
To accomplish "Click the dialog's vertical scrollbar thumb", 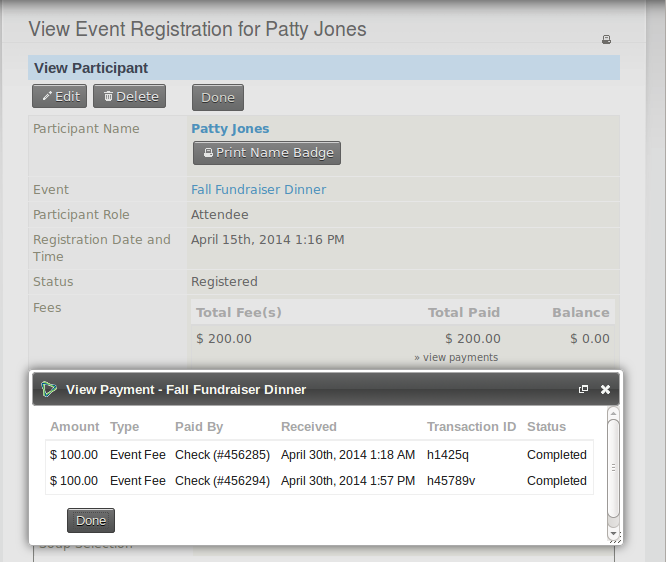I will 614,467.
